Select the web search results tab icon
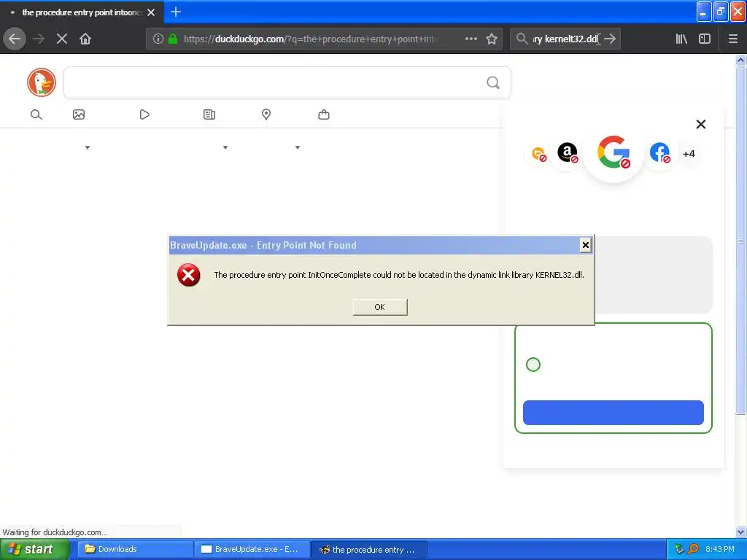Screen dimensions: 747x560 coord(36,114)
